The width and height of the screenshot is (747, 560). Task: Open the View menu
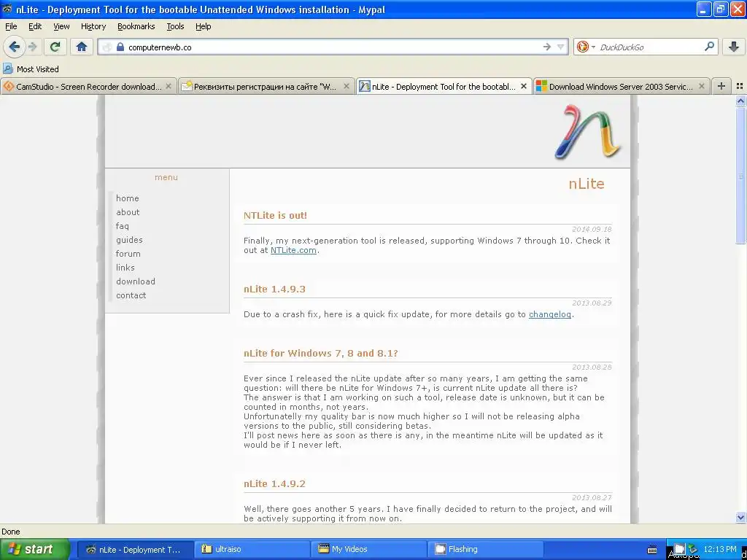tap(61, 26)
